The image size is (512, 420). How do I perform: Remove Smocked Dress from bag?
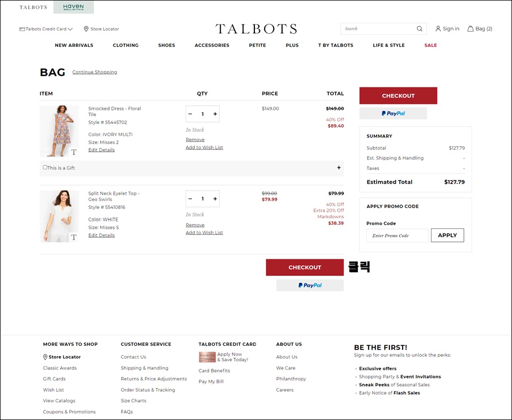point(195,140)
